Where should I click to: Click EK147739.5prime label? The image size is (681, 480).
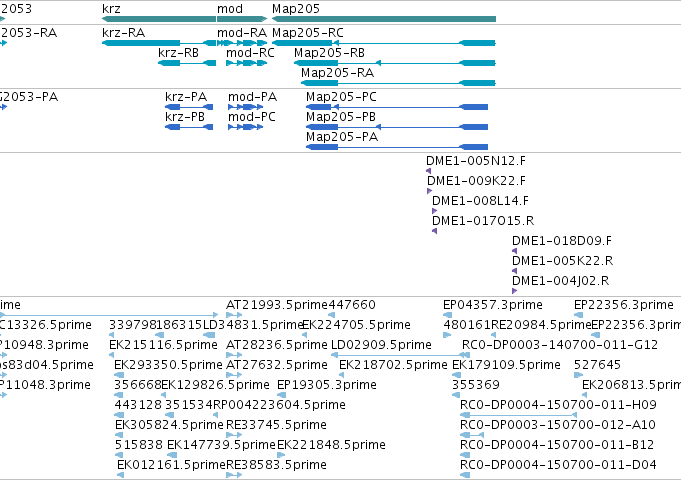pos(221,444)
